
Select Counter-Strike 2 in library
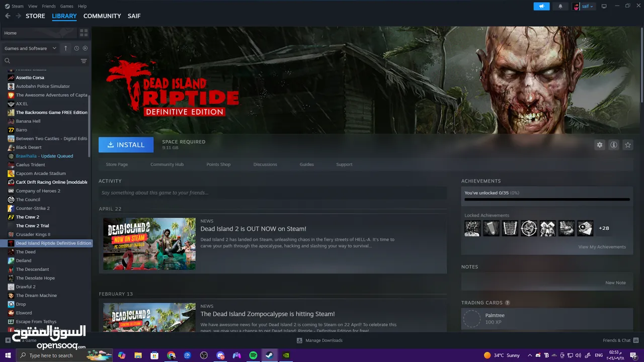coord(33,208)
